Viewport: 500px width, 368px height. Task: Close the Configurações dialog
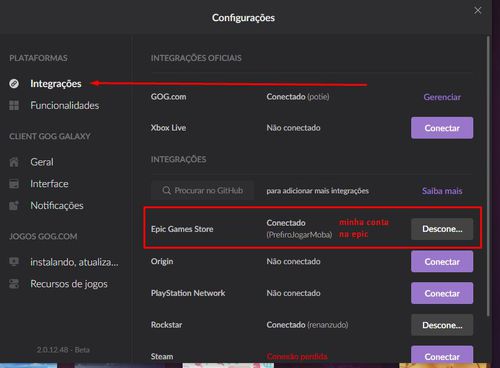[x=478, y=11]
